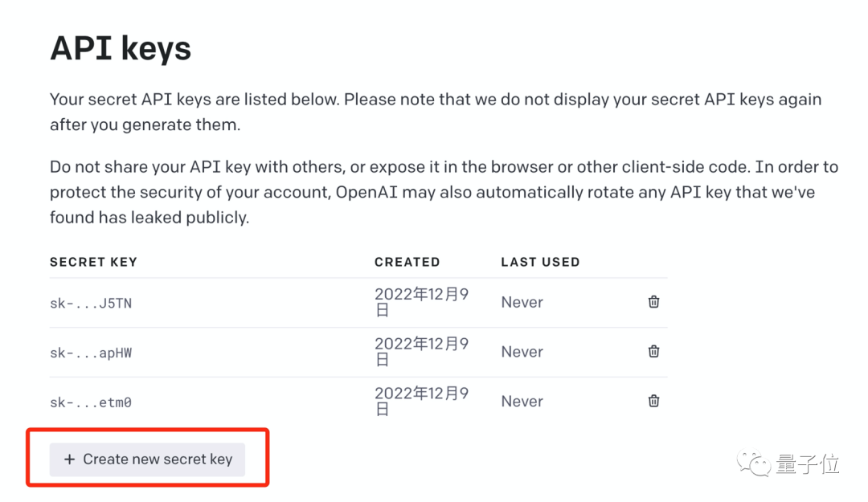Click the API keys page heading
The height and width of the screenshot is (502, 868).
coord(121,49)
